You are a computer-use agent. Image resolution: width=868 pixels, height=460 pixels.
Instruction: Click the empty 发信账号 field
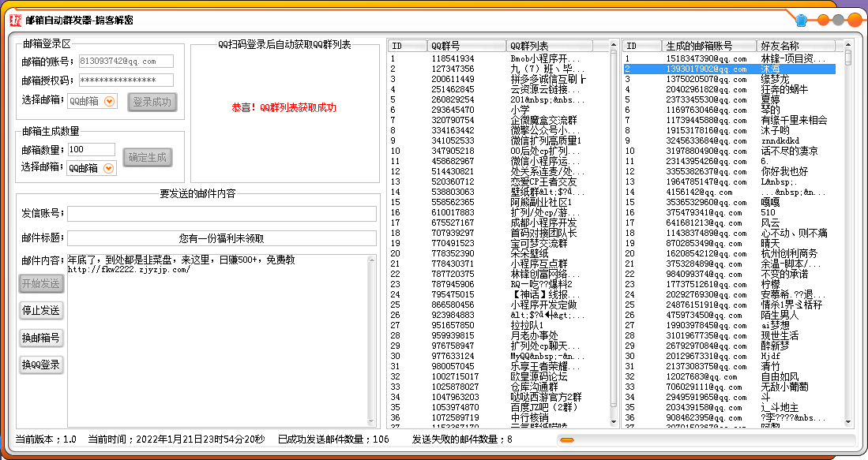tap(222, 213)
